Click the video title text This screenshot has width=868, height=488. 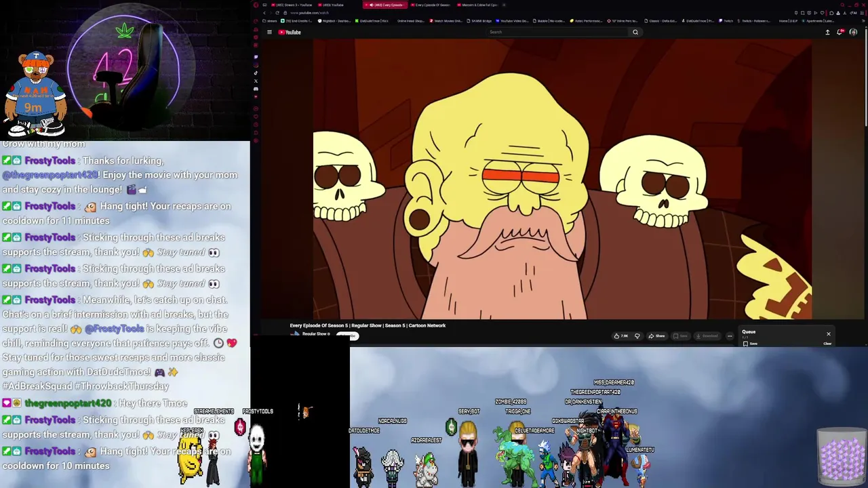pos(368,325)
